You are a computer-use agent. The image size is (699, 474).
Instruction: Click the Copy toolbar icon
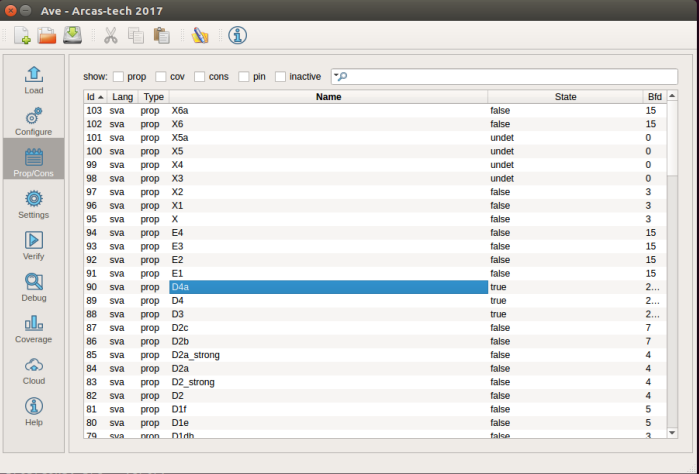click(x=136, y=35)
